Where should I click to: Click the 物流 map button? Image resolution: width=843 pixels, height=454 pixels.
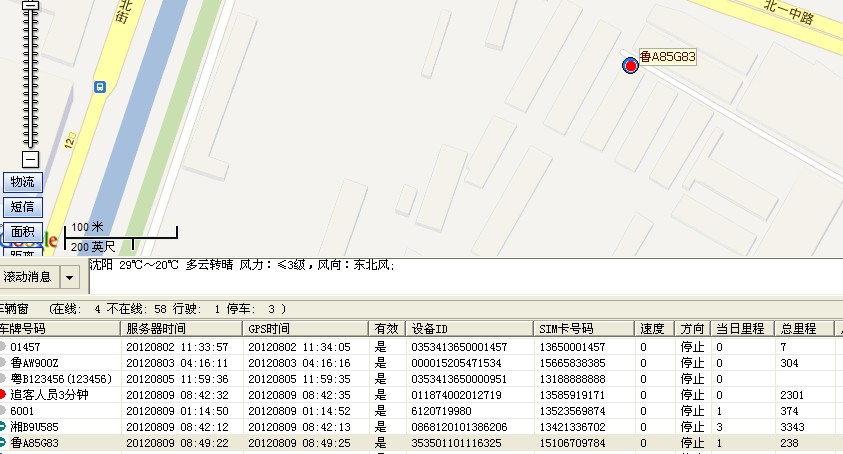click(22, 182)
